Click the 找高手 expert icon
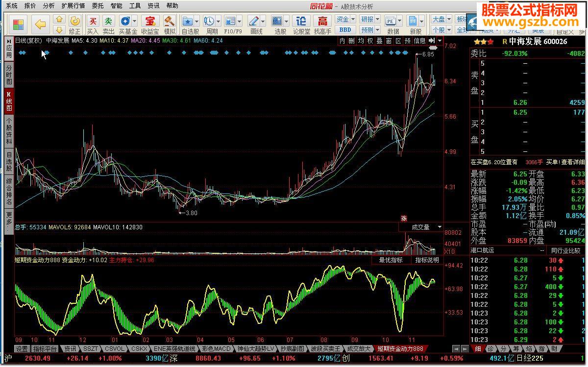The height and width of the screenshot is (367, 588). click(x=322, y=24)
